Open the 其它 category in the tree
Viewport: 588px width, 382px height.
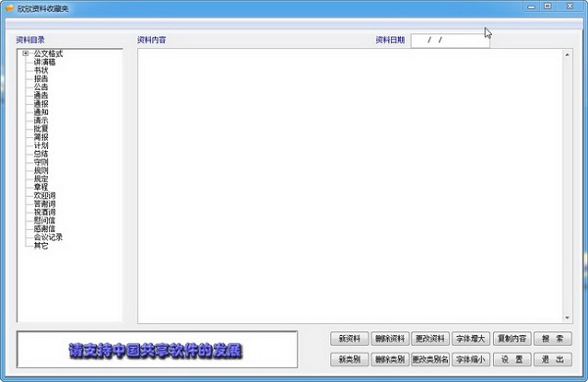41,246
